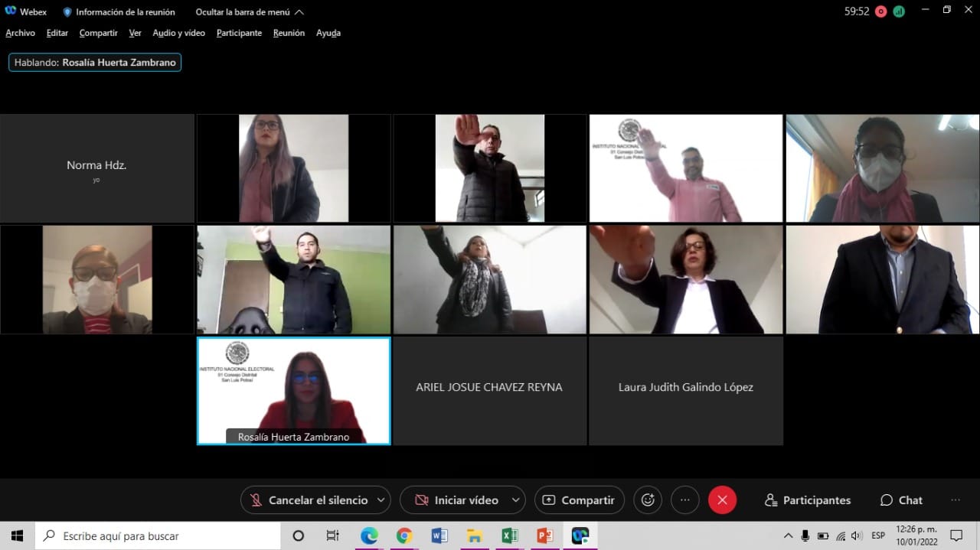The height and width of the screenshot is (550, 980).
Task: Open the Audio y vídeo menu
Action: (178, 33)
